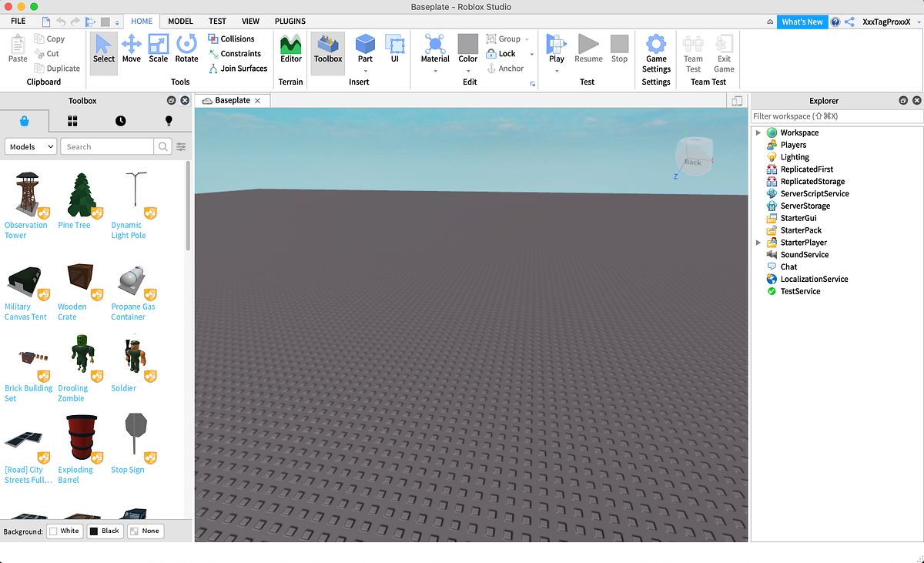Click the What's New button
The image size is (924, 563).
pos(802,21)
